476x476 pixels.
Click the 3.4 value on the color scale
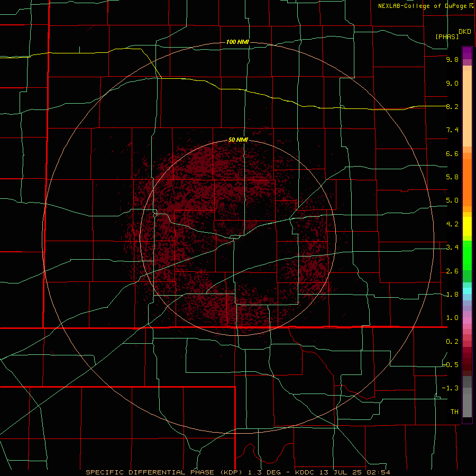tap(452, 248)
